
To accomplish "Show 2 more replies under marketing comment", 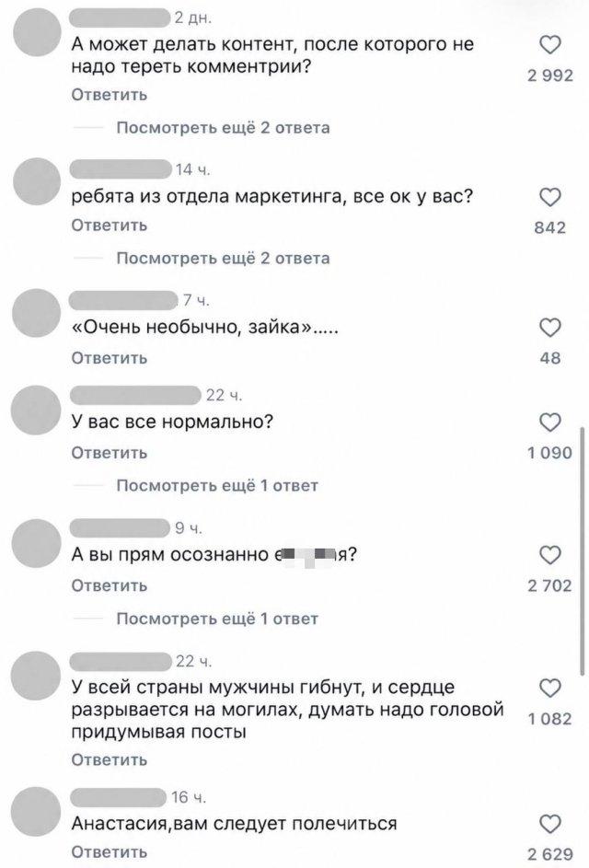I will tap(223, 259).
